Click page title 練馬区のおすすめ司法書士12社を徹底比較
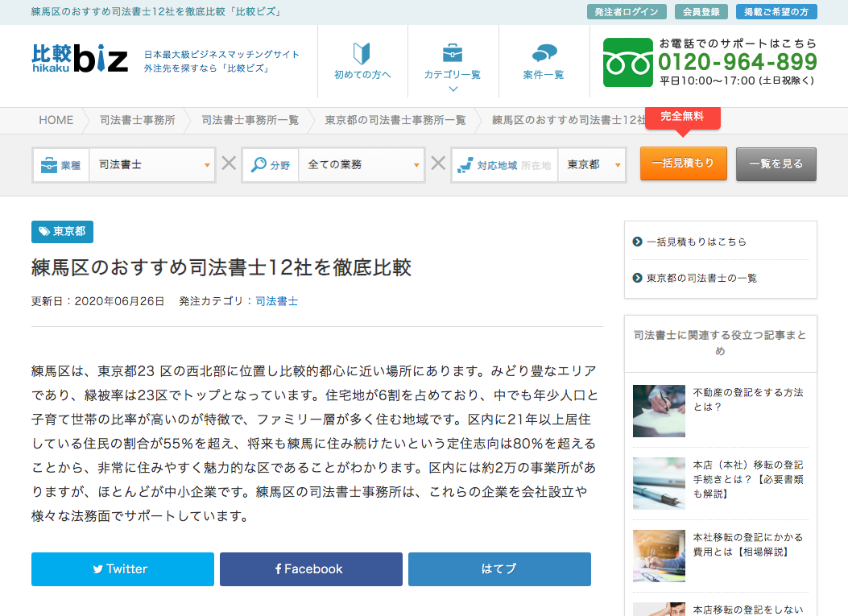 pos(221,267)
